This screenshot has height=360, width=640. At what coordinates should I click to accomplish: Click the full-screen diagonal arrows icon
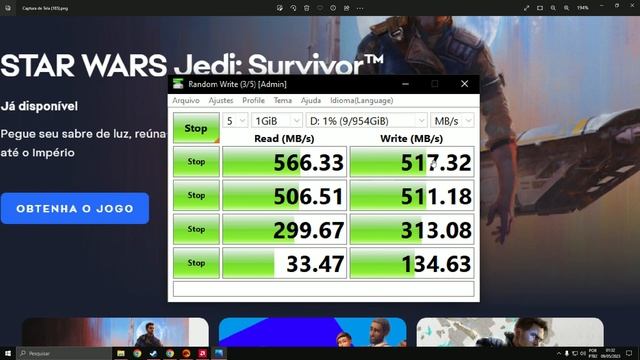click(x=527, y=8)
